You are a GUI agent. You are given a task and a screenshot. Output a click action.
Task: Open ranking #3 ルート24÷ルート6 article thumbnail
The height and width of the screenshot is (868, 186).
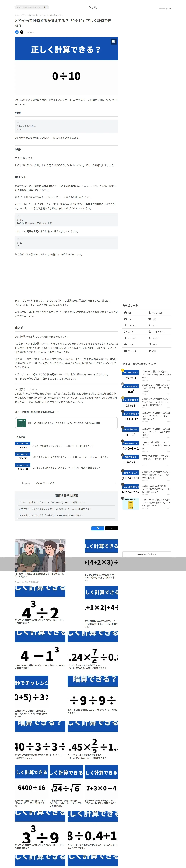click(x=131, y=403)
